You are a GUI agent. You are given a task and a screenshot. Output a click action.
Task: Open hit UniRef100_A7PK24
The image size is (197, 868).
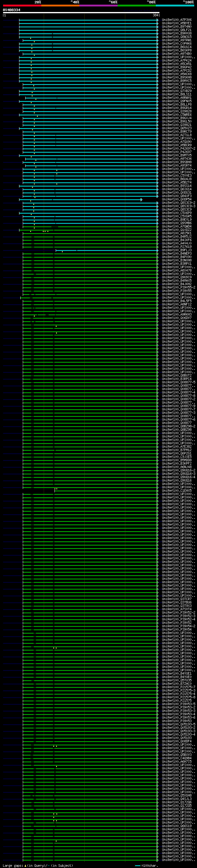click(x=177, y=60)
